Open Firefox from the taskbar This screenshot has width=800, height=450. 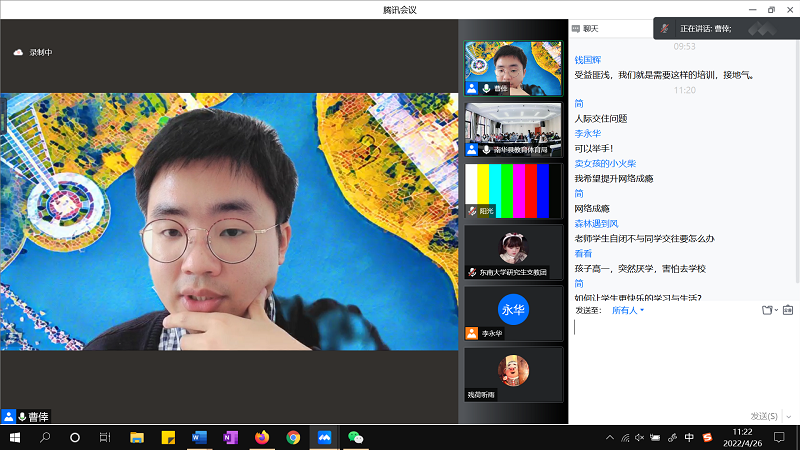(x=262, y=438)
